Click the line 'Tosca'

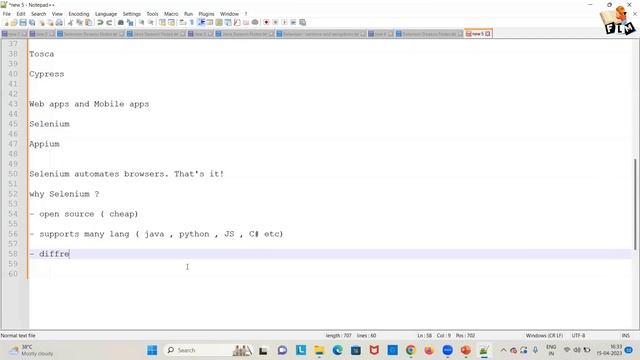pos(41,54)
